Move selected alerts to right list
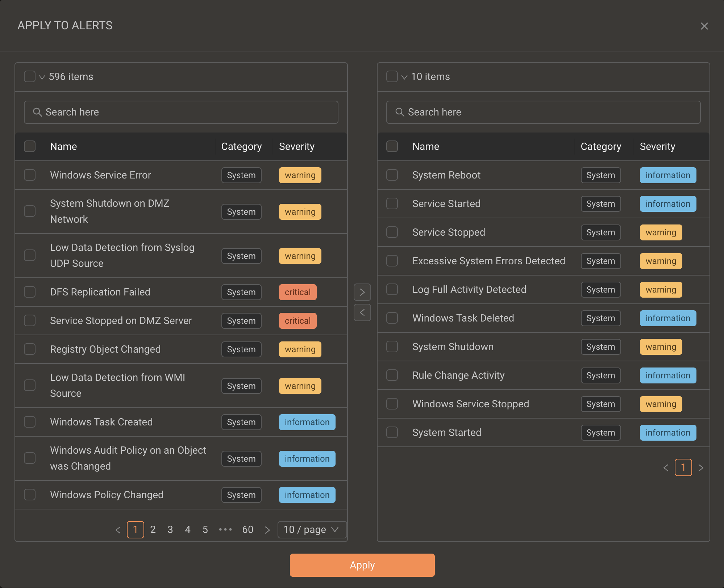724x588 pixels. 362,292
